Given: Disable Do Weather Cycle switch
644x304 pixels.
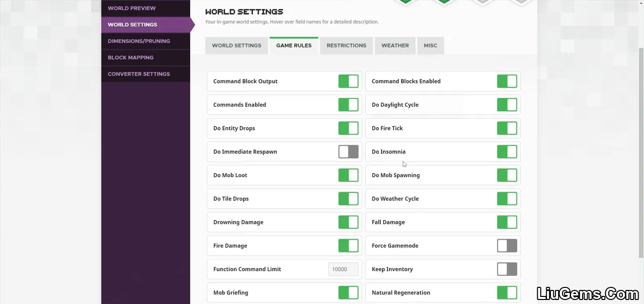Looking at the screenshot, I should 507,199.
